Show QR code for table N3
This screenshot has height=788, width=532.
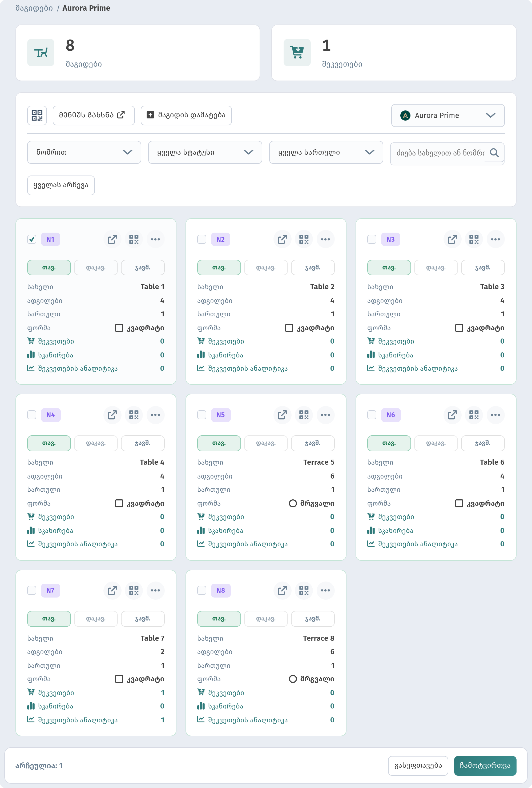(474, 239)
